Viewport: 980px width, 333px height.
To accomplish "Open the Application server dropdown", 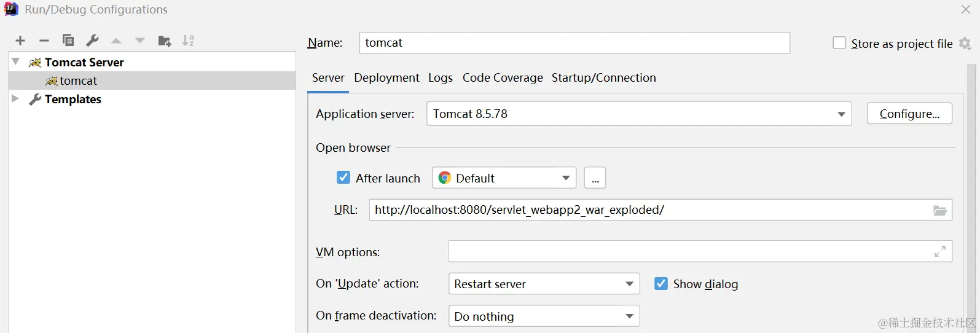I will pos(841,114).
